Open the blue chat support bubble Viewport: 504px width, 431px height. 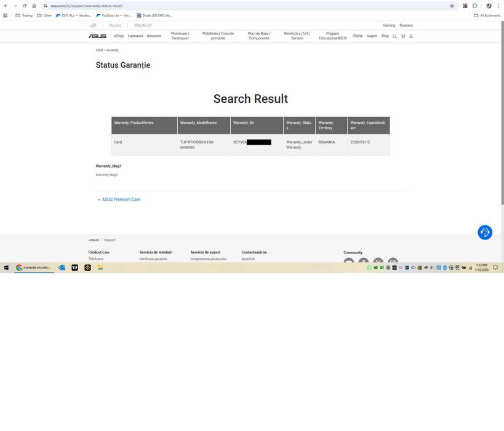point(485,232)
